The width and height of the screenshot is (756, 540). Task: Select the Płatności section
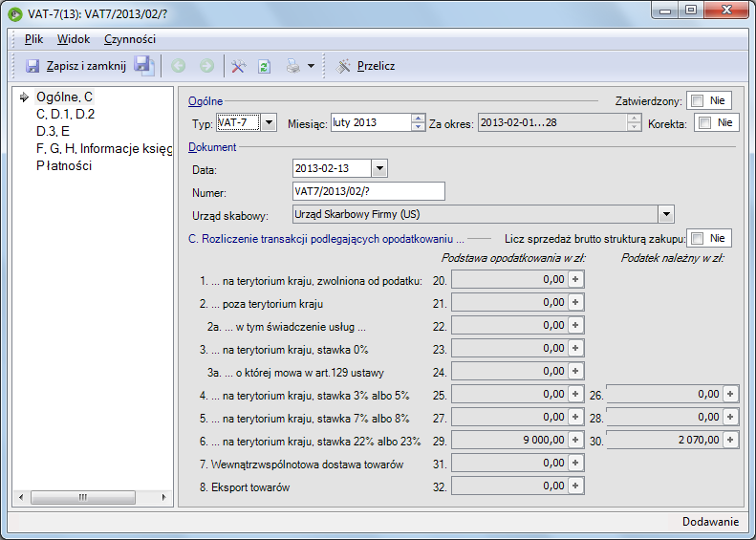coord(64,166)
